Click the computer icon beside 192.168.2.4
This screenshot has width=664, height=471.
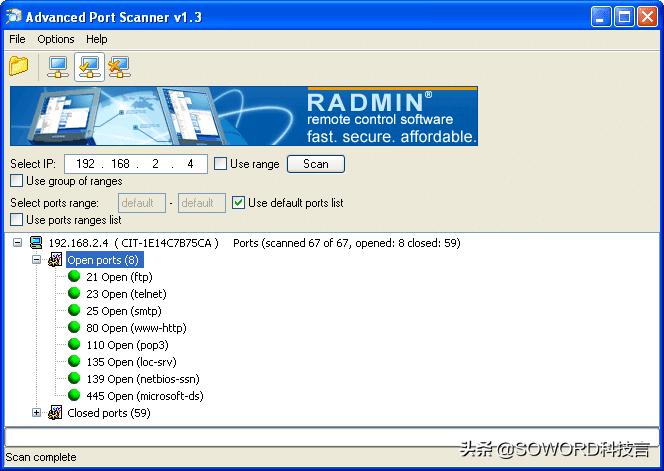[36, 243]
